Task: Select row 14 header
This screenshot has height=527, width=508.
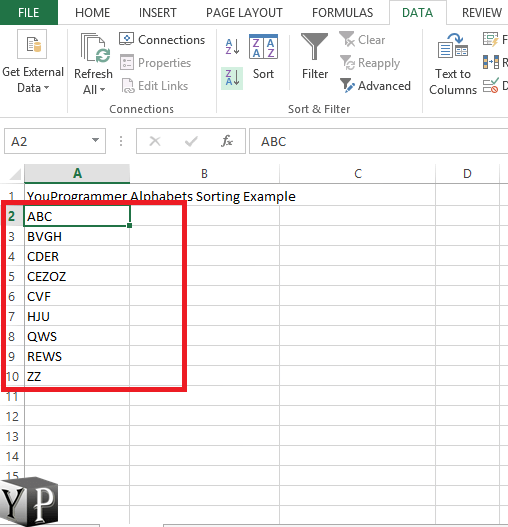Action: [x=12, y=456]
